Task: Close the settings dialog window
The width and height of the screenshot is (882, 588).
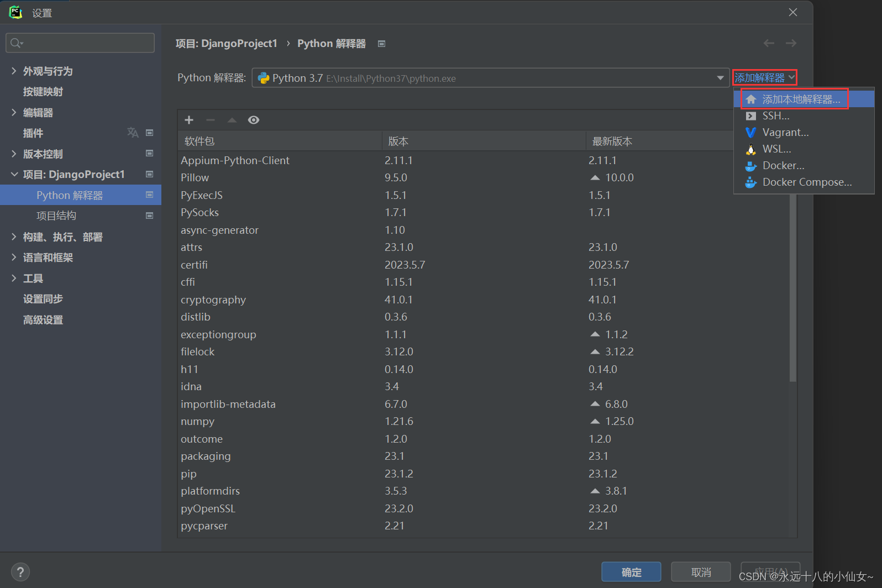Action: coord(793,12)
